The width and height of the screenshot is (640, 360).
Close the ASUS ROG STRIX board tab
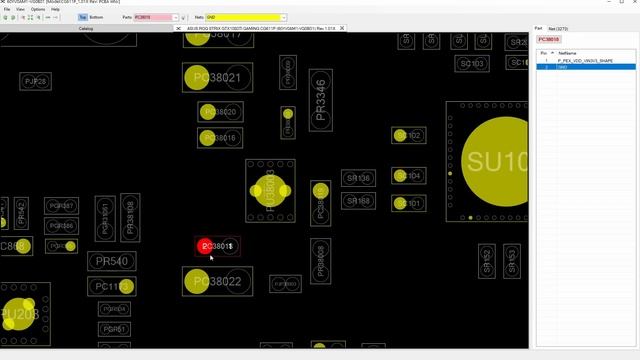tap(342, 28)
